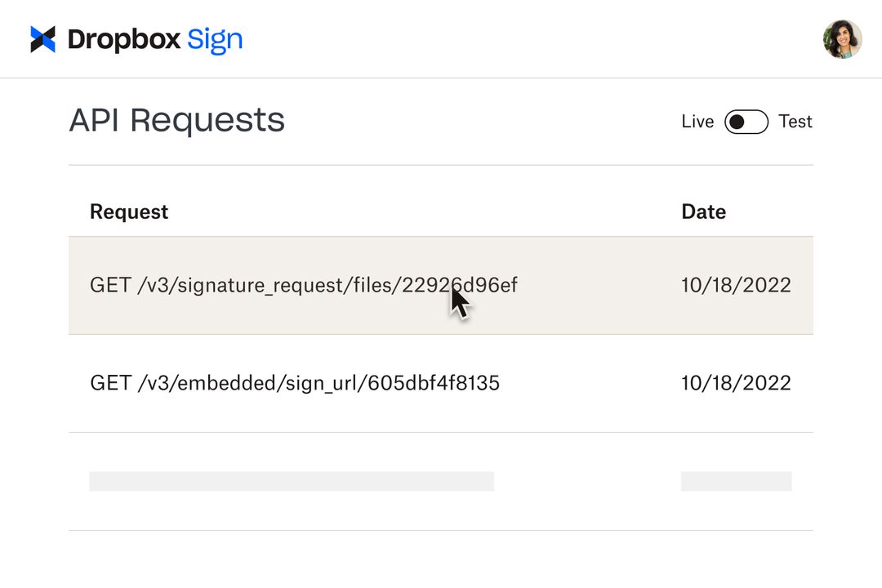Click the API Requests page heading

[x=177, y=120]
